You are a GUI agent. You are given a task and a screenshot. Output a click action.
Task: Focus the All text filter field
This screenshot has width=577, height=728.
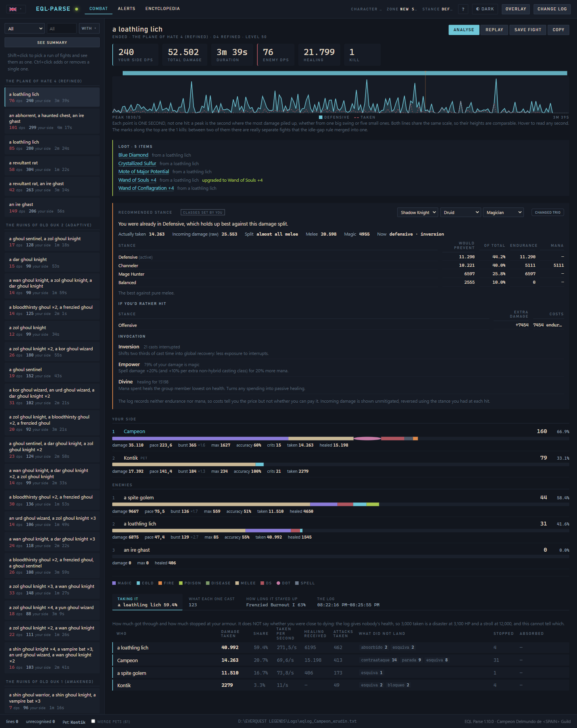(62, 28)
